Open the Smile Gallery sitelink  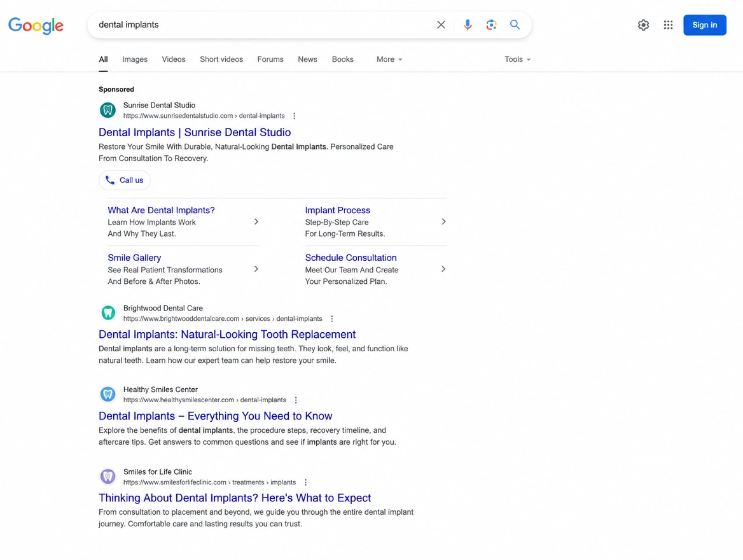[x=134, y=258]
